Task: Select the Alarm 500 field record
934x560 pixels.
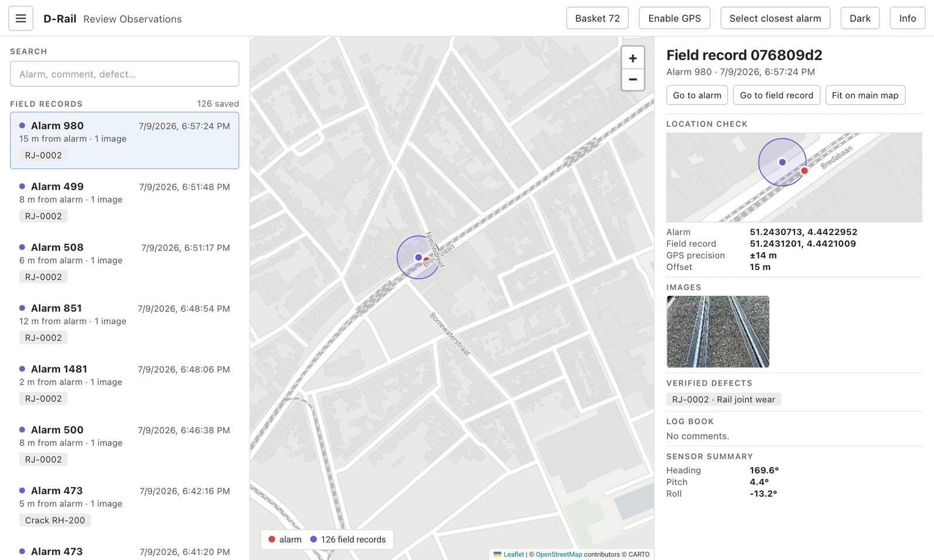Action: 124,444
